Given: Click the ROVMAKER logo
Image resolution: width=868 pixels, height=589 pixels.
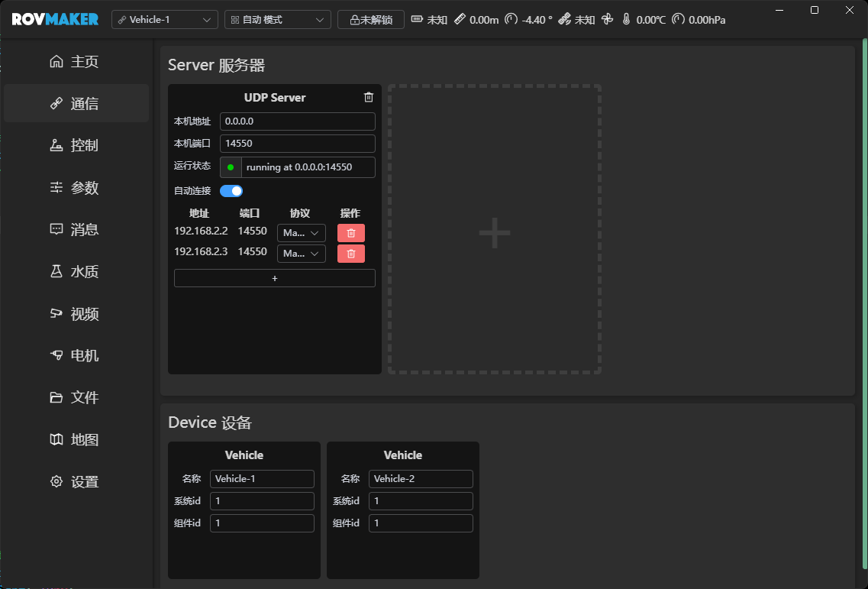Looking at the screenshot, I should (x=55, y=19).
